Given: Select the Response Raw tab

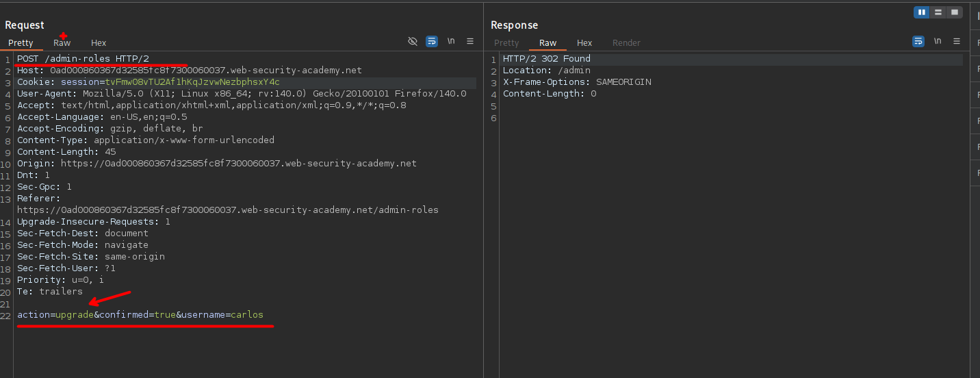Looking at the screenshot, I should click(x=547, y=42).
